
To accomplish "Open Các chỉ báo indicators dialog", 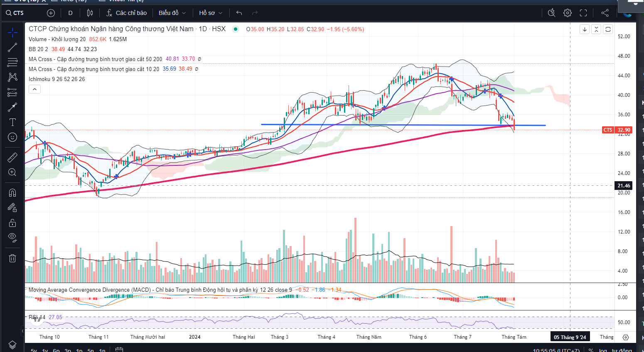I will pos(126,13).
